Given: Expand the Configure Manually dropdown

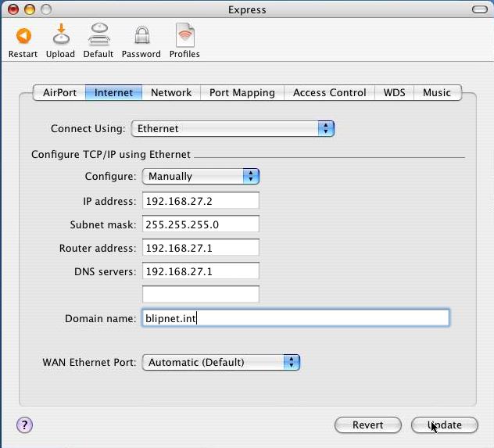Looking at the screenshot, I should (201, 176).
